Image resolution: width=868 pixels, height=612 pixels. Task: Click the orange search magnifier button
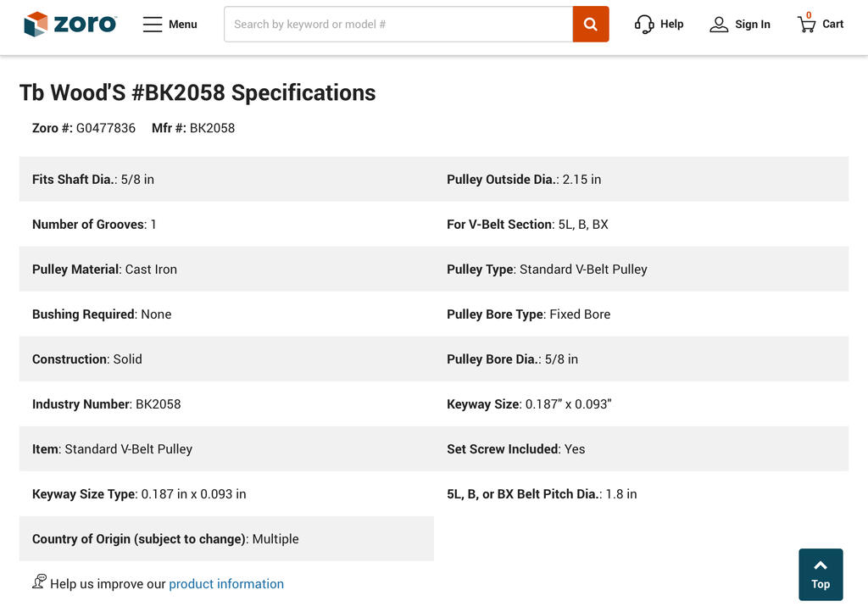point(591,25)
